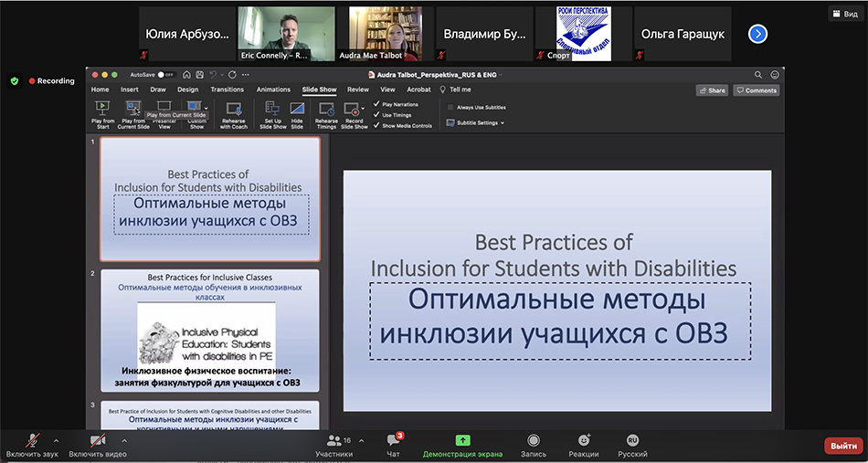Viewport: 868px width, 463px height.
Task: Click the Zoom Record (Запись) icon
Action: [x=534, y=440]
